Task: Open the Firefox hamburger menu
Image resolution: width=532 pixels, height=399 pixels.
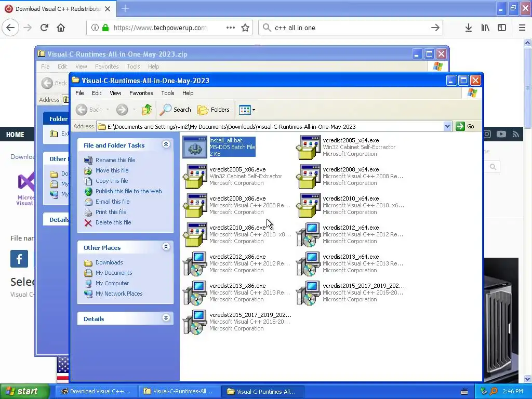Action: [522, 28]
